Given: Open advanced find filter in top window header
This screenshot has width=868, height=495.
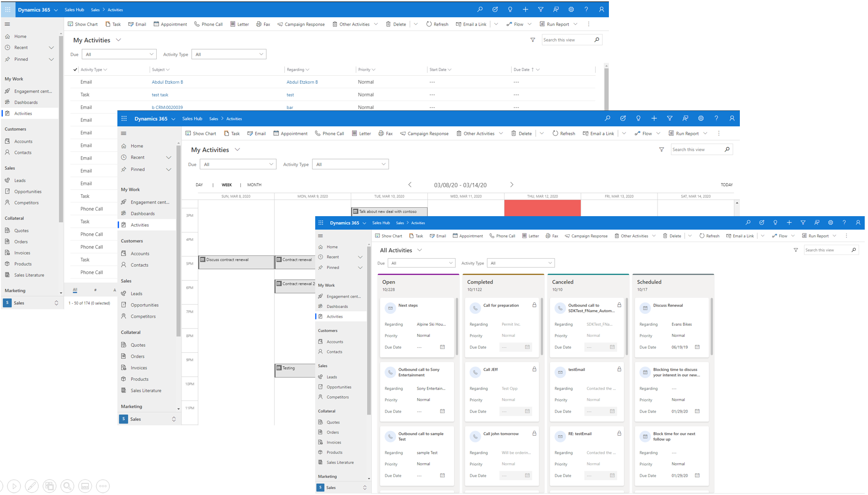Looking at the screenshot, I should (541, 9).
